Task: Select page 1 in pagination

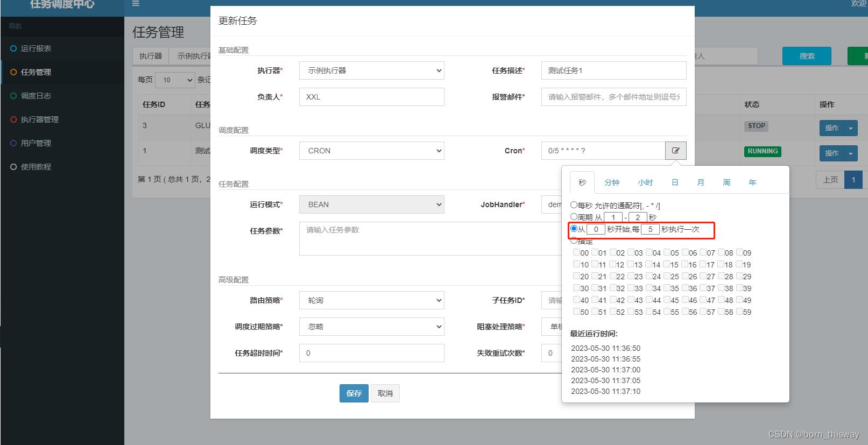Action: (x=853, y=180)
